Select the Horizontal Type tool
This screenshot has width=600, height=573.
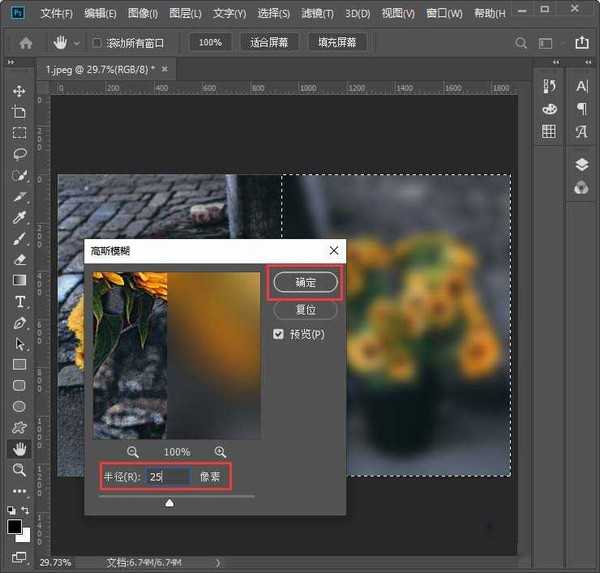click(x=19, y=301)
